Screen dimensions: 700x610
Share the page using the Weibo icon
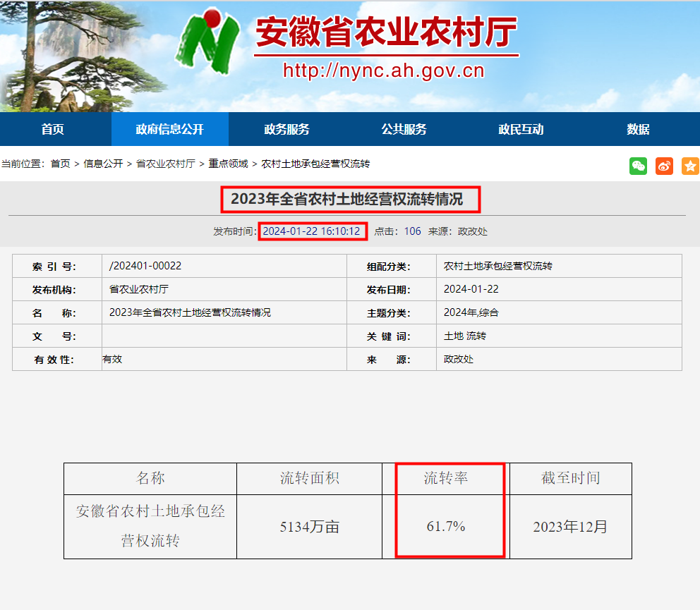click(x=663, y=166)
